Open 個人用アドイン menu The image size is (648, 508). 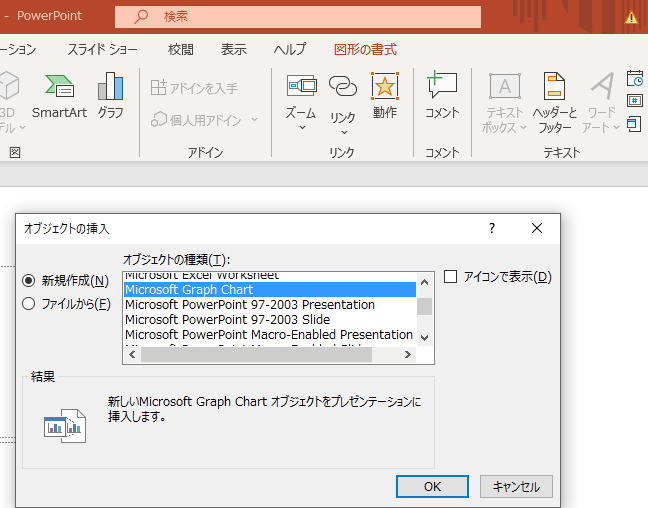coord(204,120)
